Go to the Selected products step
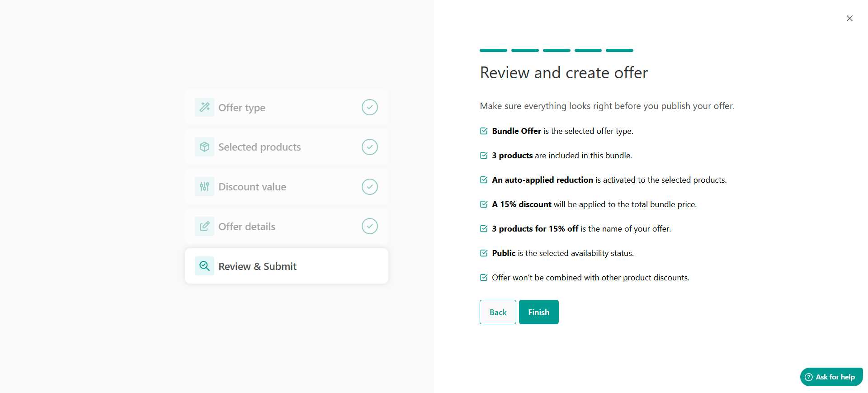Screen dimensions: 868x393 [287, 147]
